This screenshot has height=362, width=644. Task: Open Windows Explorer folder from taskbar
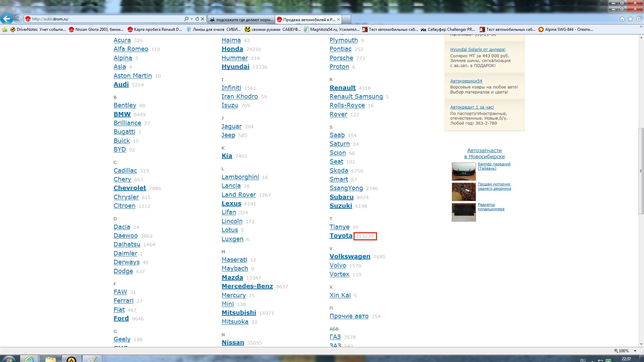click(x=50, y=359)
